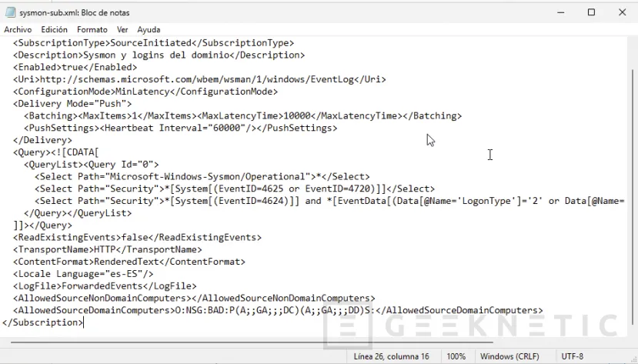This screenshot has width=638, height=364.
Task: Click the Enabled true line
Action: [75, 68]
